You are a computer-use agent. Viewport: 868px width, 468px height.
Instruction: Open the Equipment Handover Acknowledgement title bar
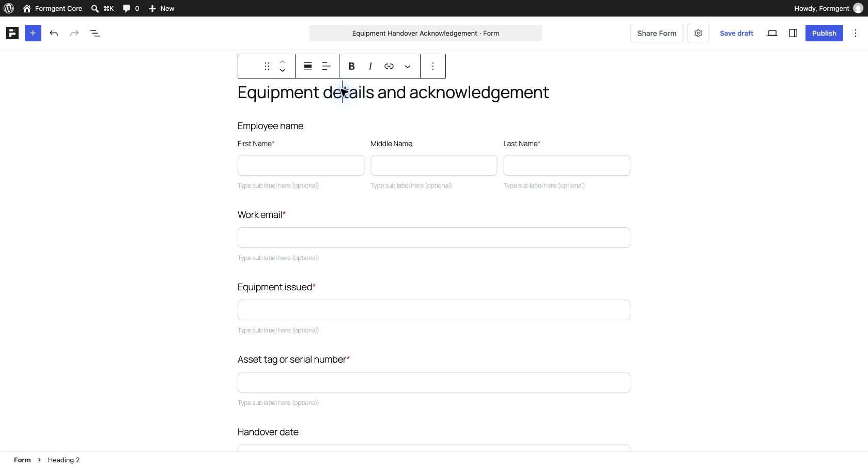(x=426, y=33)
